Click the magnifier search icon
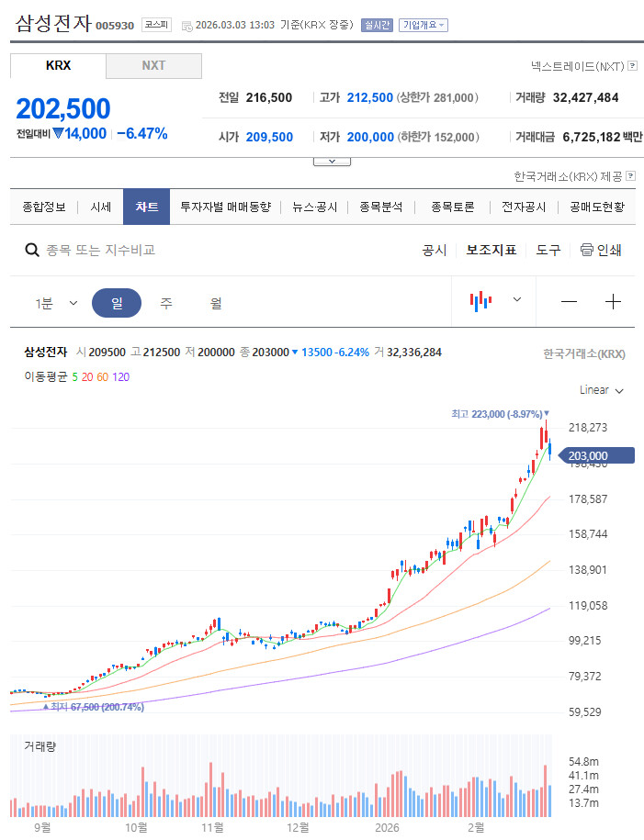The height and width of the screenshot is (840, 644). pyautogui.click(x=32, y=250)
